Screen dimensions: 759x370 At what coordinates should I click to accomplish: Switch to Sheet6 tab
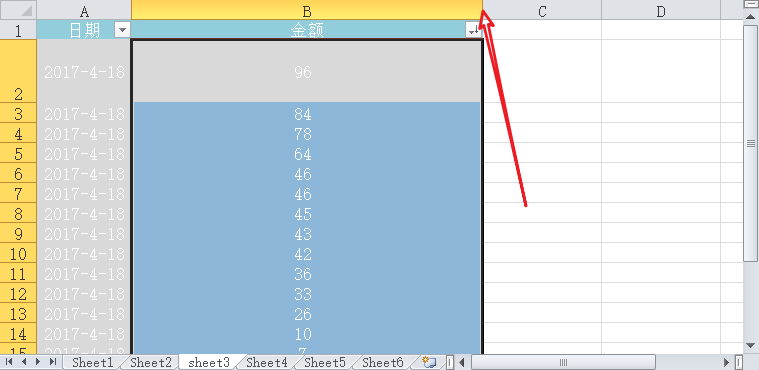coord(383,362)
